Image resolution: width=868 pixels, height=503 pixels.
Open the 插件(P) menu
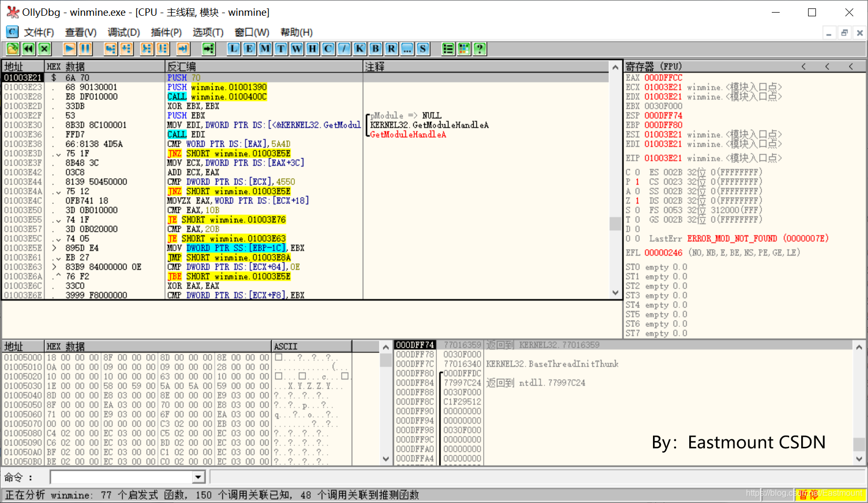(166, 33)
